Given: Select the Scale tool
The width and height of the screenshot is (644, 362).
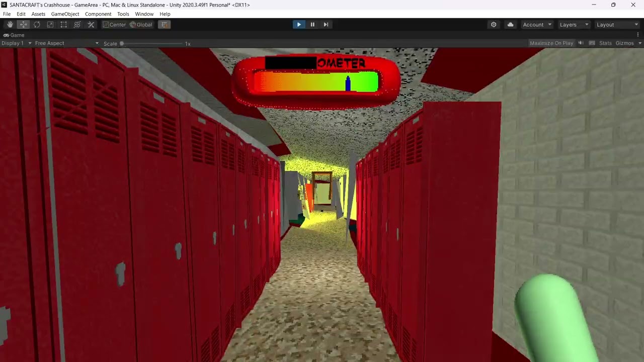Looking at the screenshot, I should tap(50, 25).
